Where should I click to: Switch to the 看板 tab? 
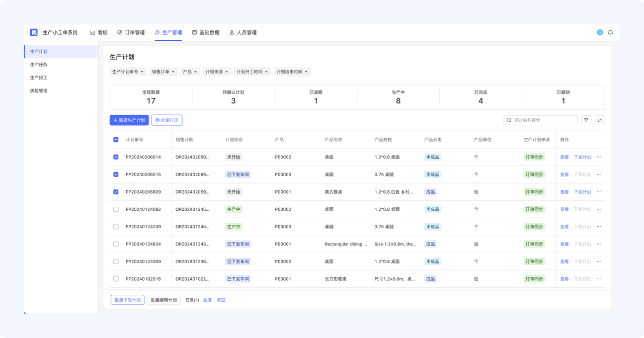point(99,32)
